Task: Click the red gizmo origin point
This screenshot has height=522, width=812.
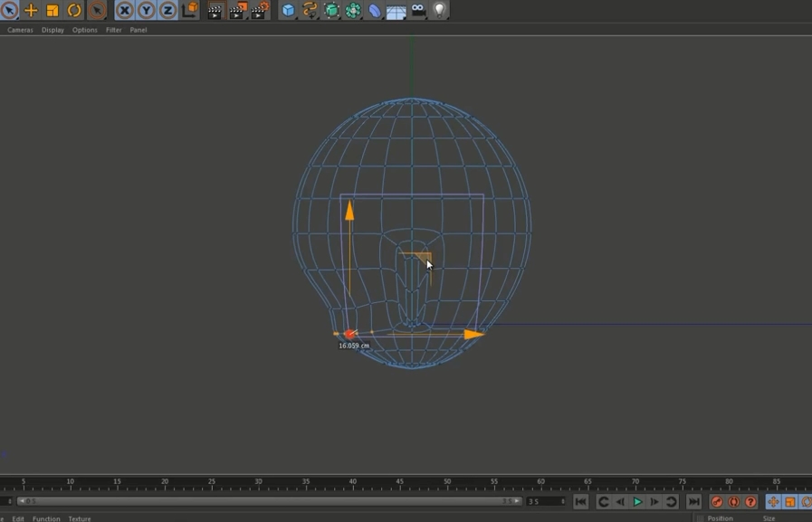Action: point(349,334)
